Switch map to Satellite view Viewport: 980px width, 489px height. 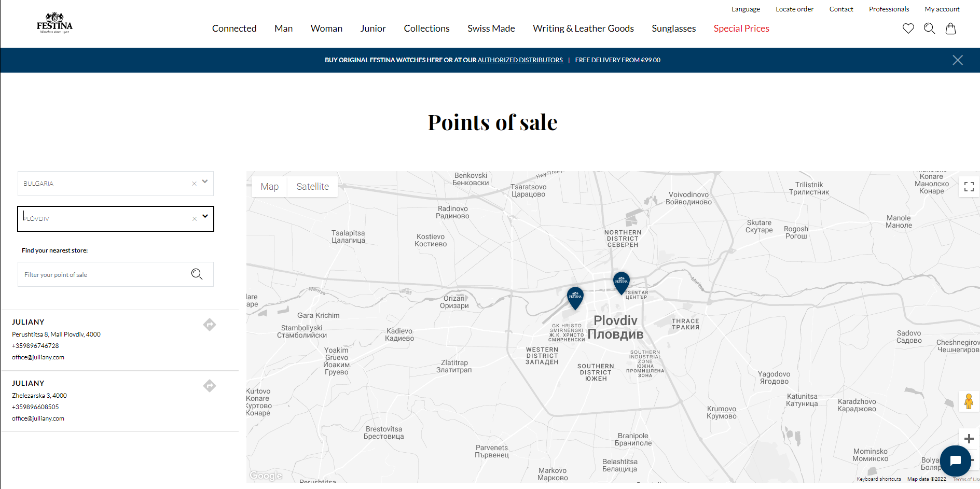click(x=312, y=187)
